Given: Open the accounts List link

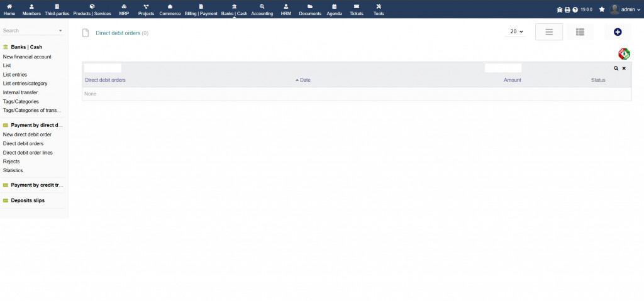Looking at the screenshot, I should point(6,66).
